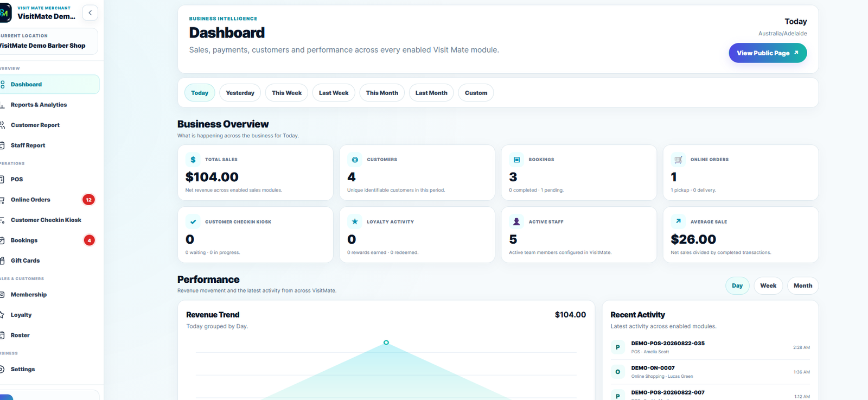Image resolution: width=868 pixels, height=400 pixels.
Task: Click the Revenue Trend chart data point
Action: pos(386,342)
